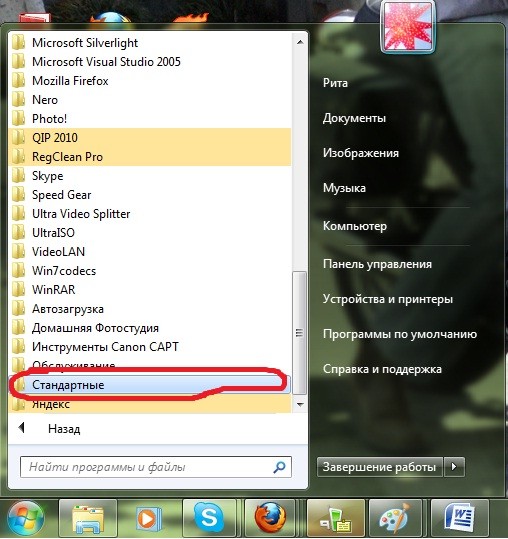This screenshot has width=508, height=539.
Task: Open Microsoft Word from the taskbar
Action: pos(460,518)
